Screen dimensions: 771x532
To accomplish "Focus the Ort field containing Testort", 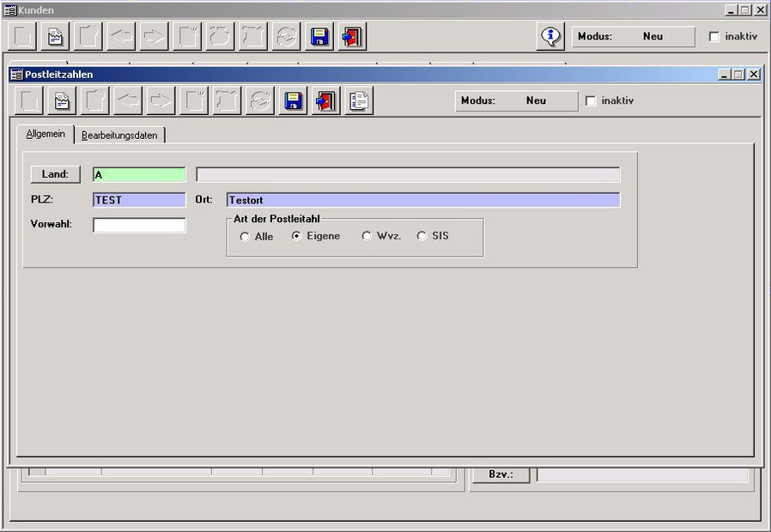I will coord(422,200).
